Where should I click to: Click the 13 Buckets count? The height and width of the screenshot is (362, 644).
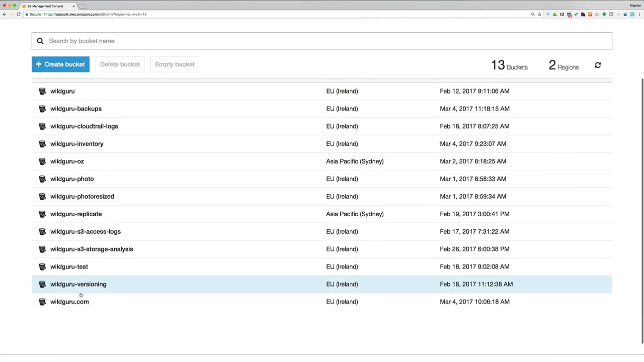pyautogui.click(x=509, y=65)
